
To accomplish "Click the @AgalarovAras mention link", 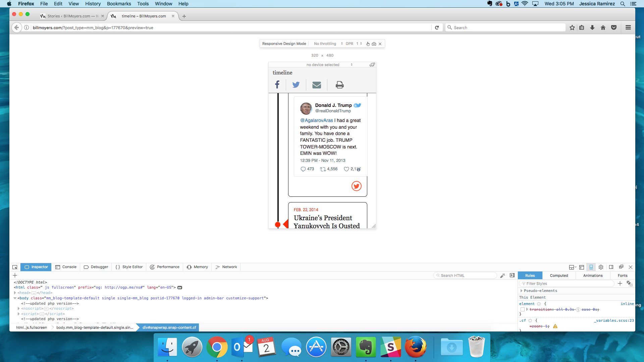I will [x=316, y=120].
